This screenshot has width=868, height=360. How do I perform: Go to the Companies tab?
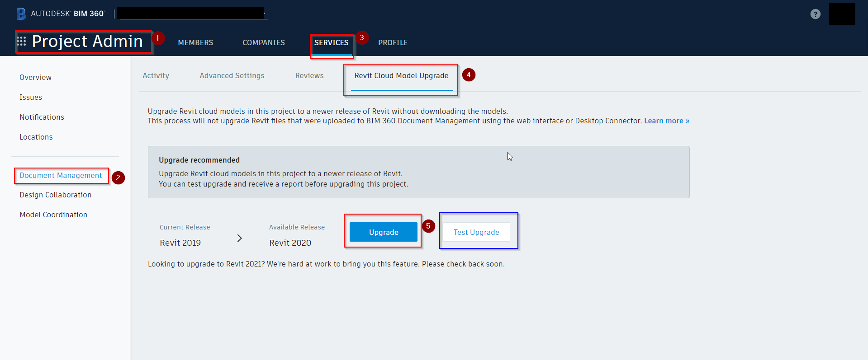(x=264, y=42)
